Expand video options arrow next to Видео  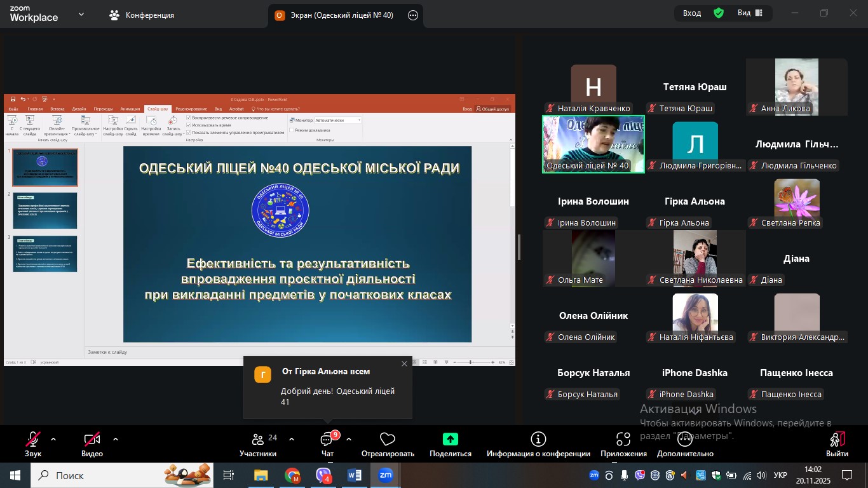click(x=116, y=439)
